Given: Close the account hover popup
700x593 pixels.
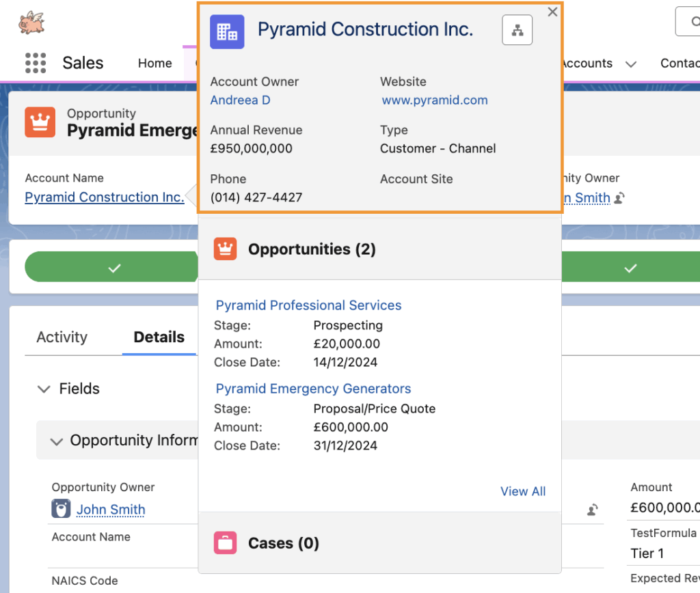Looking at the screenshot, I should (x=552, y=12).
